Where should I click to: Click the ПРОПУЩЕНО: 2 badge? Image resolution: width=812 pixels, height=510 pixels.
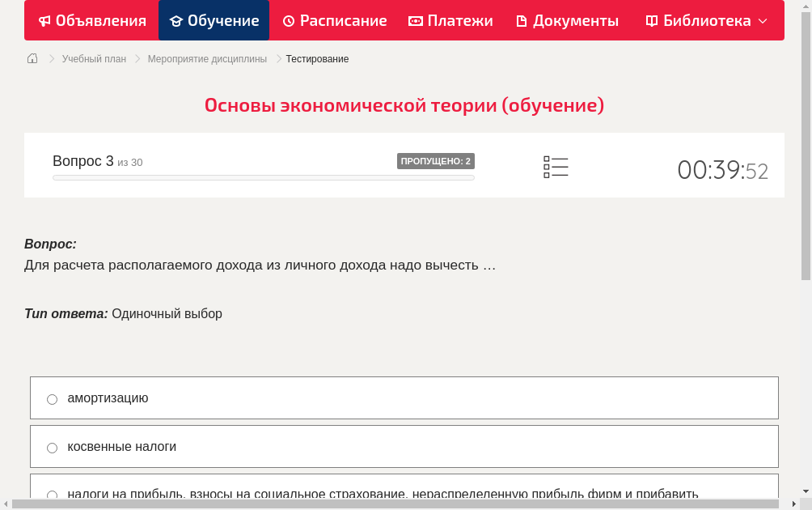pos(437,160)
